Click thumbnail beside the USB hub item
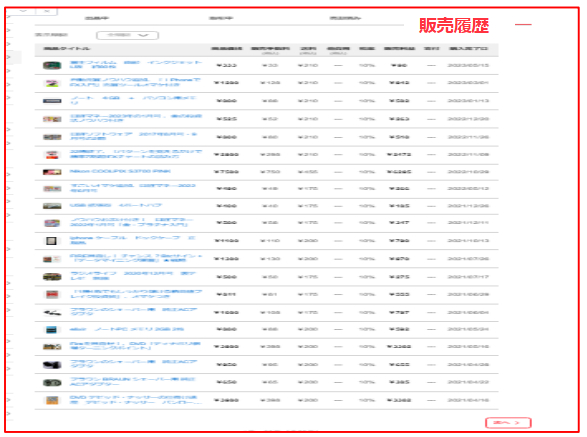 coord(52,206)
